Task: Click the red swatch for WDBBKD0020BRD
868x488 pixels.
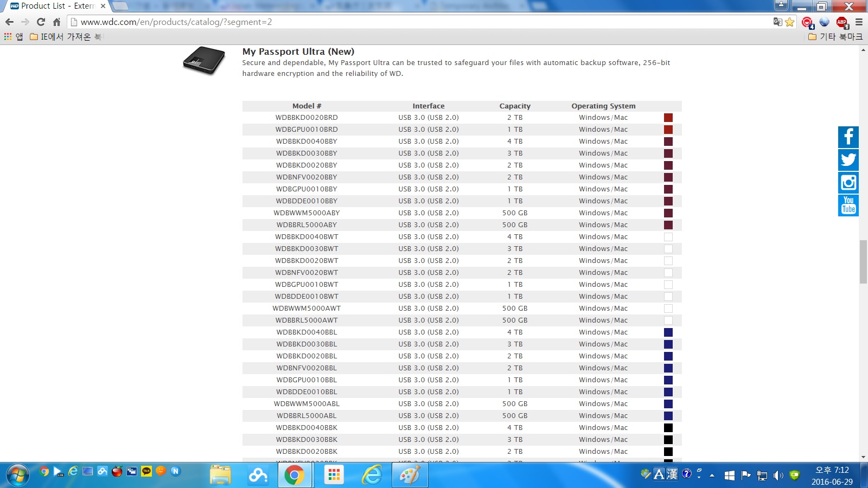Action: 668,118
